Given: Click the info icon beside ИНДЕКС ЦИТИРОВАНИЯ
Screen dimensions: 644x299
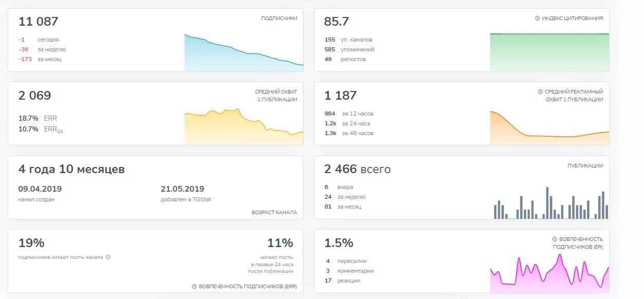Looking at the screenshot, I should pos(538,18).
